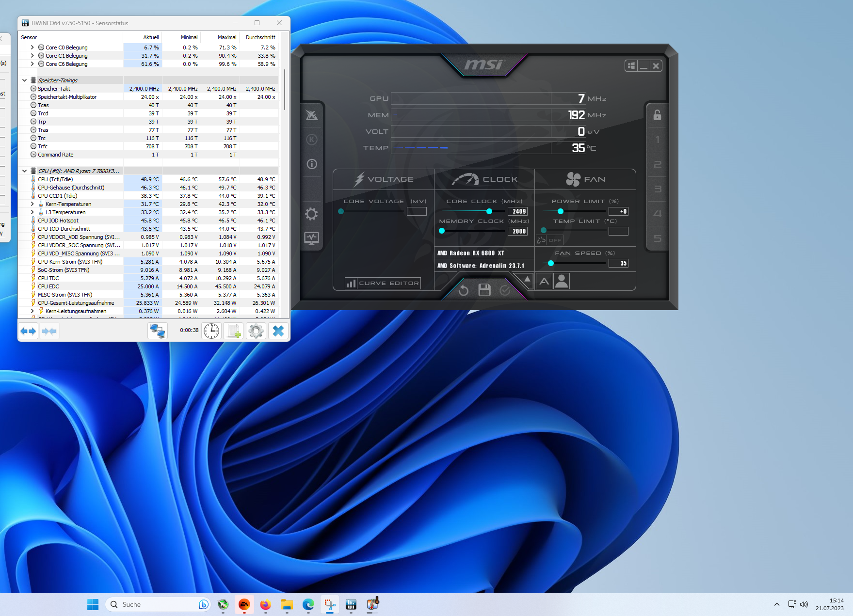
Task: Select Afterburner profile slot 1
Action: click(658, 140)
